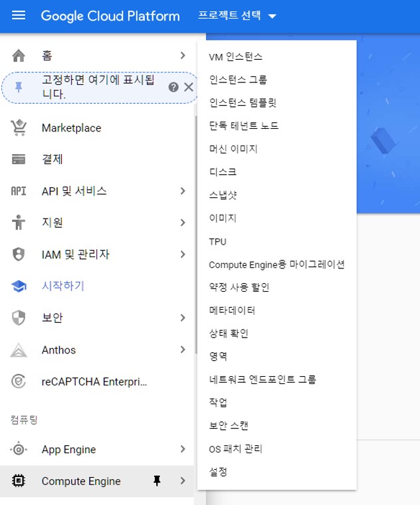Expand the 보안 submenu chevron
This screenshot has height=505, width=420.
[183, 318]
